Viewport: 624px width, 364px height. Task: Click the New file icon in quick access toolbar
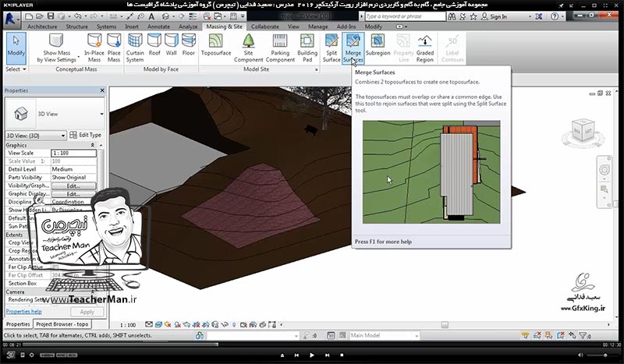pos(29,16)
